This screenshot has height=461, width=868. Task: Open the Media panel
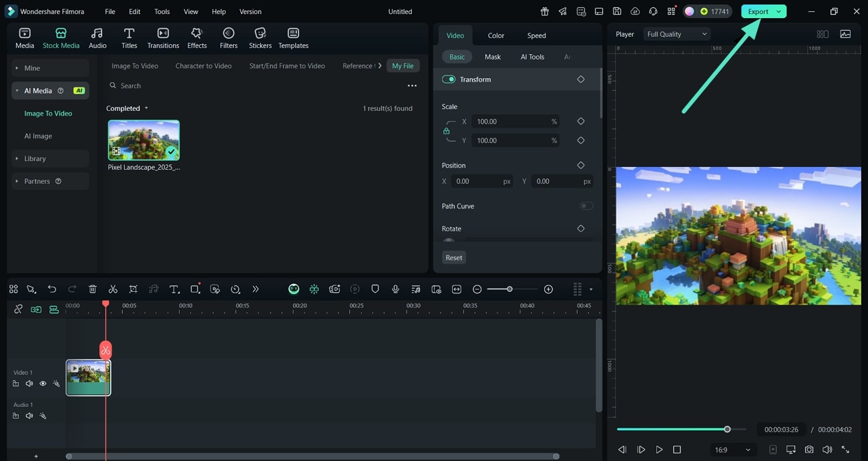coord(25,38)
